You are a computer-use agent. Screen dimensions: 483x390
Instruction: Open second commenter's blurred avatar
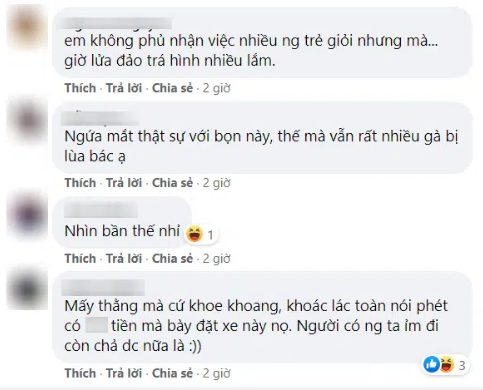28,120
